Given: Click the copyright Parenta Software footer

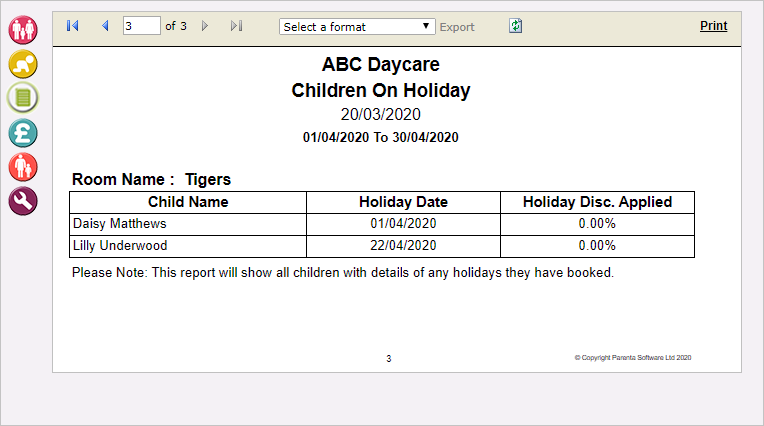Looking at the screenshot, I should coord(632,358).
